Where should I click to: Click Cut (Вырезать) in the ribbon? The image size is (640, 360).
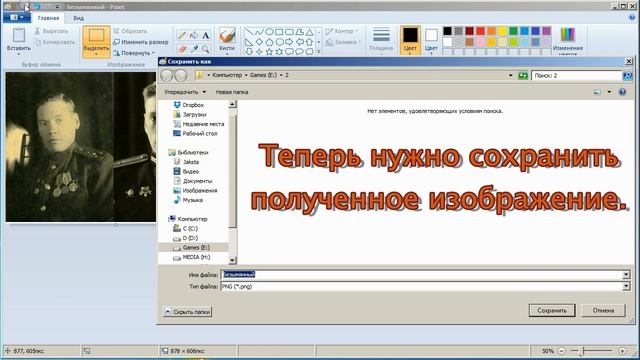[x=51, y=31]
